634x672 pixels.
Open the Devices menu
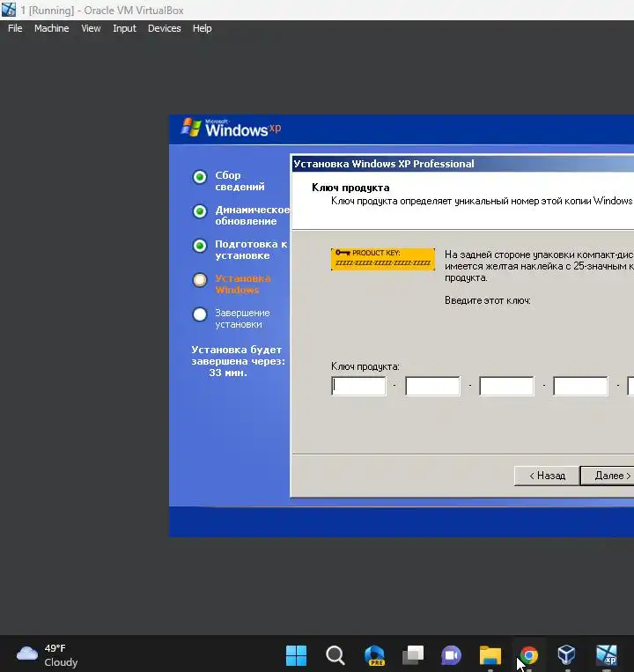(164, 28)
